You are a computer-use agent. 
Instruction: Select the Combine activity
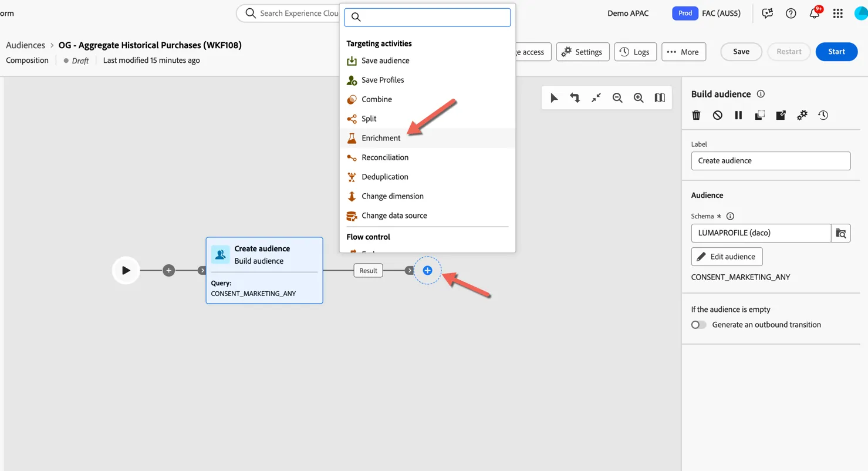coord(427,99)
